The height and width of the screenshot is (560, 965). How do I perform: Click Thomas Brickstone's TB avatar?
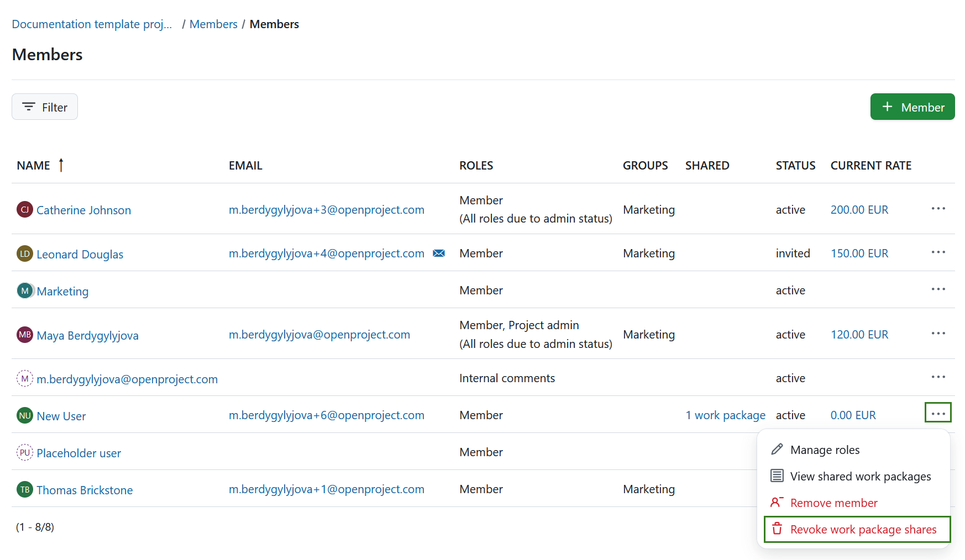pyautogui.click(x=25, y=489)
